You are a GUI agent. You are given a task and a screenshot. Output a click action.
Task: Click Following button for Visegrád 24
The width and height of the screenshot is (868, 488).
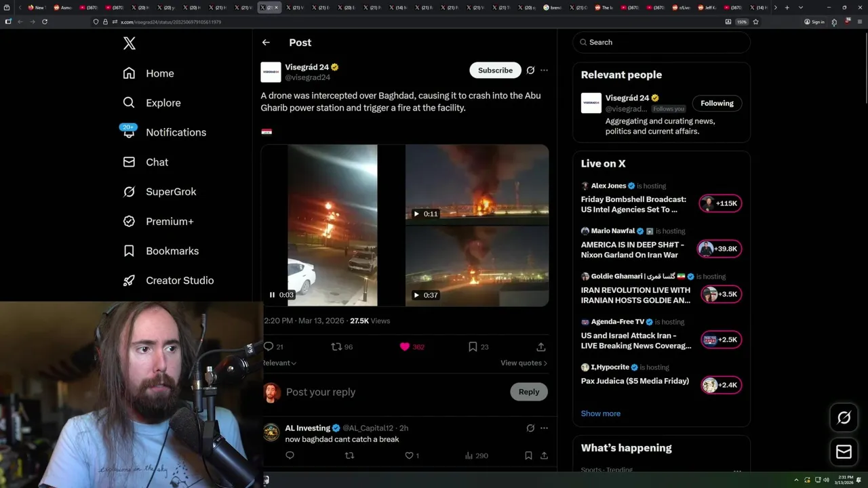(717, 103)
